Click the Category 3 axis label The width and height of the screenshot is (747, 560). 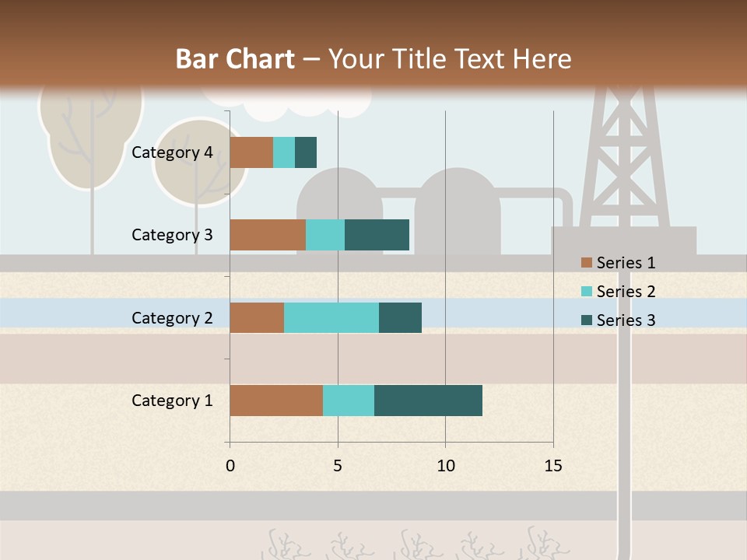[x=172, y=235]
